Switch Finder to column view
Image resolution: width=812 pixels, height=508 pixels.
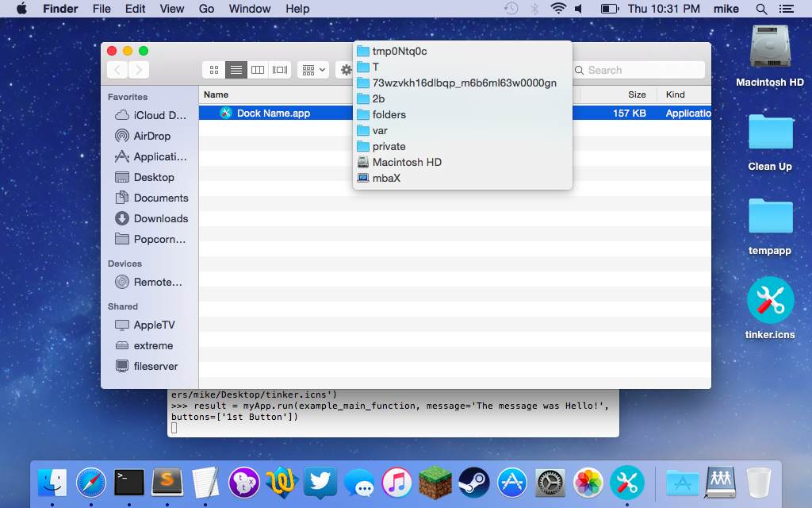coord(258,70)
